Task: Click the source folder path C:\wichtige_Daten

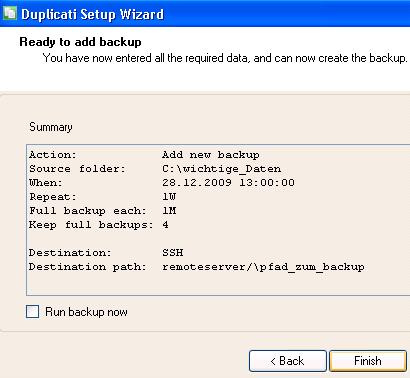Action: 222,169
